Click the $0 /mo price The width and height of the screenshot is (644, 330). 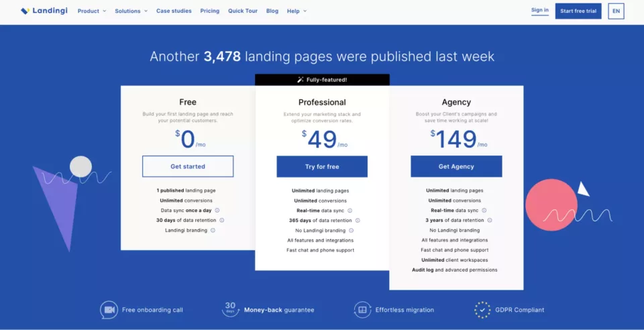click(190, 140)
